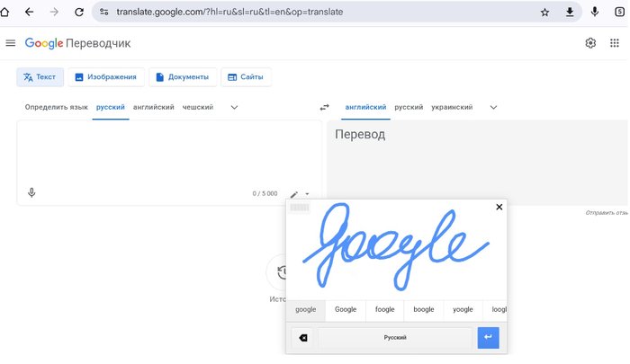Click the blue enter arrow button

(x=488, y=338)
